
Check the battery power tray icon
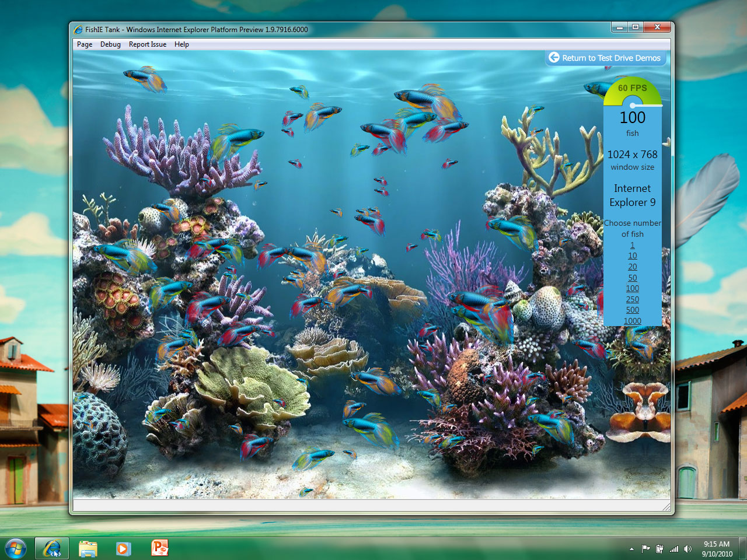coord(659,549)
